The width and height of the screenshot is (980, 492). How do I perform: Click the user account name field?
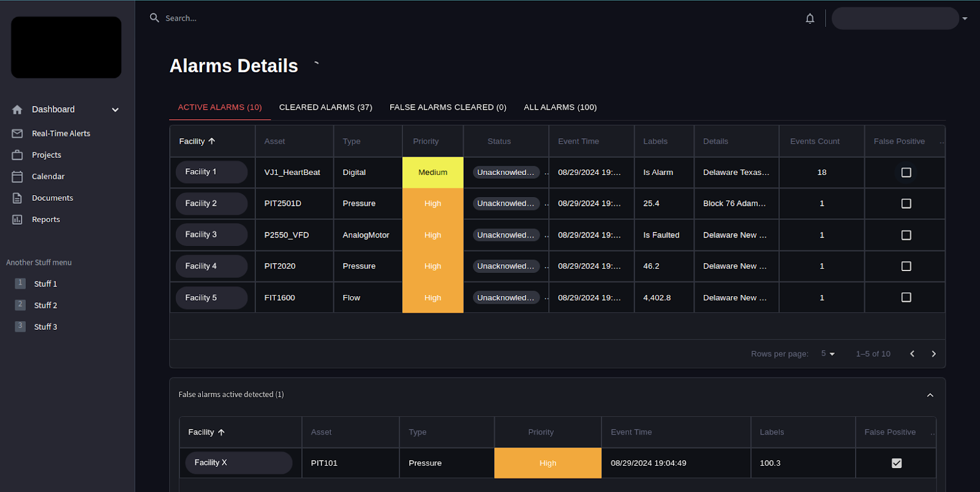[895, 18]
